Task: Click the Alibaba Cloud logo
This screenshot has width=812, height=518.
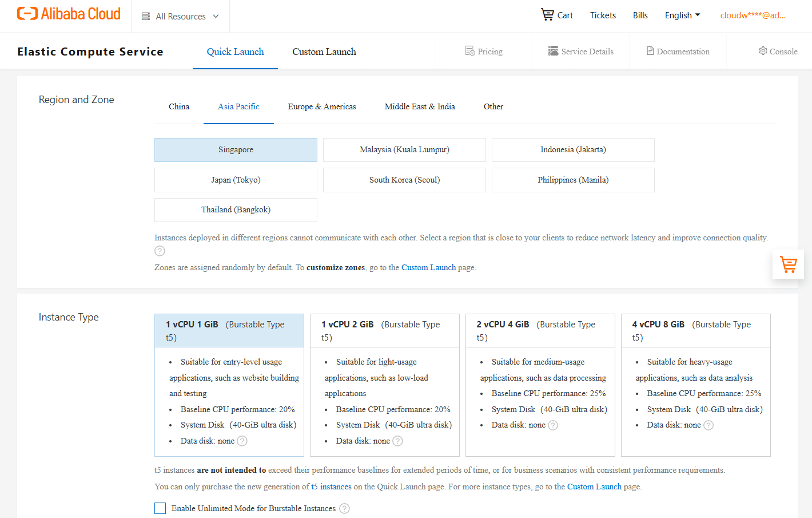Action: click(x=69, y=14)
